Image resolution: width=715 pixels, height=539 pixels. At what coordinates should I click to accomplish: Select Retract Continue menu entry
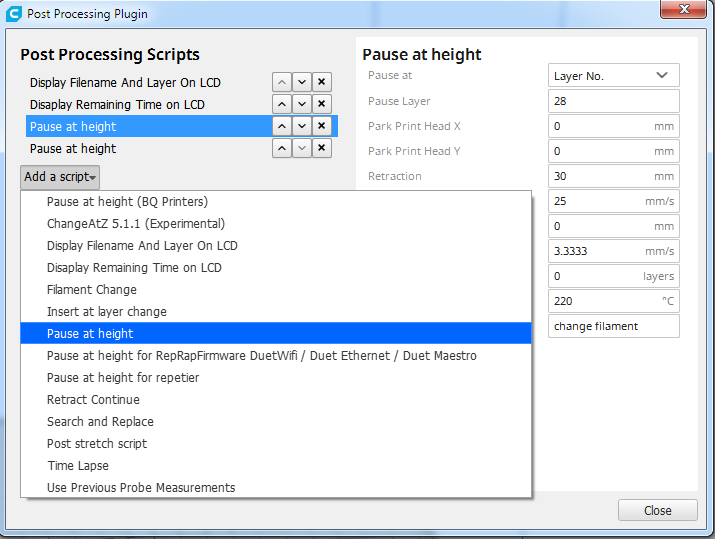click(x=93, y=400)
